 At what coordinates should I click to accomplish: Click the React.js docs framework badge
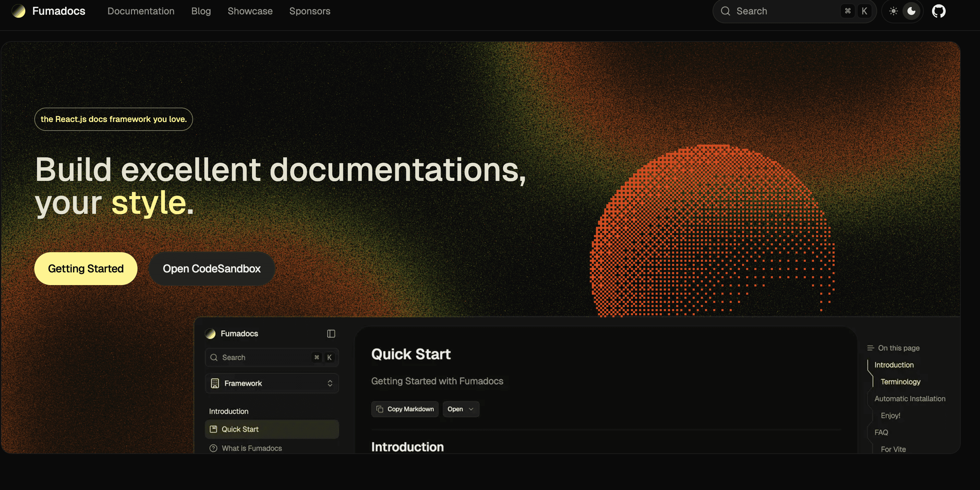coord(113,119)
